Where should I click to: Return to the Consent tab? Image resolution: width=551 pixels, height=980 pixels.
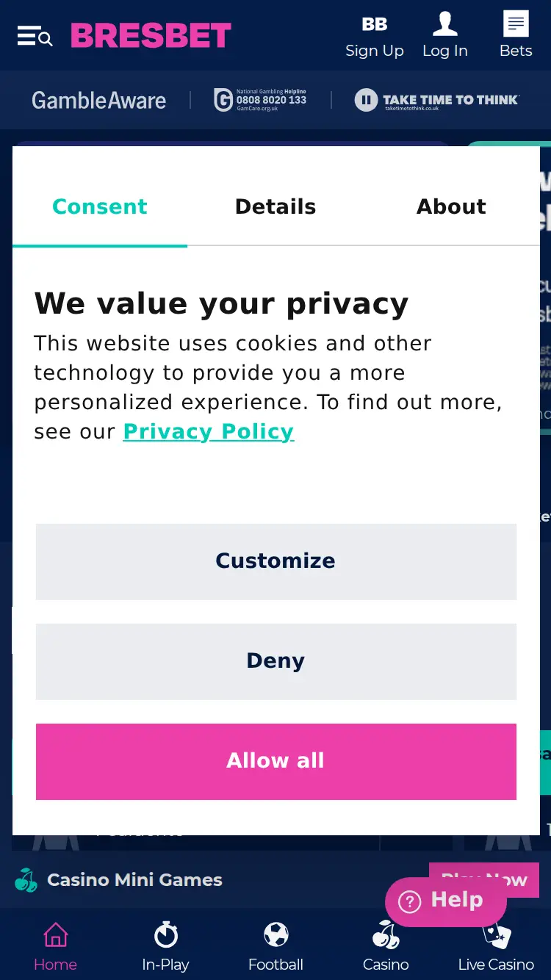click(x=99, y=206)
